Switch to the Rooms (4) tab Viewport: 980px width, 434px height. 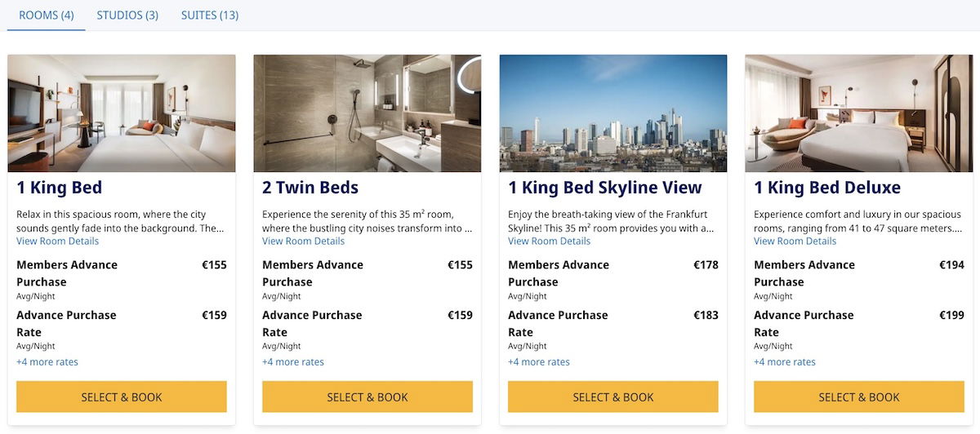click(x=46, y=15)
